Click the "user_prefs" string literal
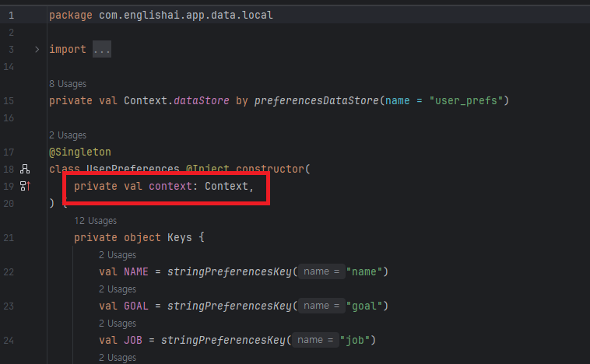 coord(465,101)
